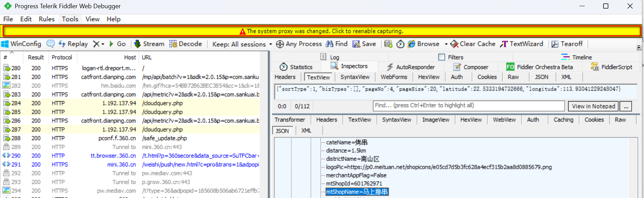Click the Find text input field
This screenshot has width=644, height=198.
469,106
